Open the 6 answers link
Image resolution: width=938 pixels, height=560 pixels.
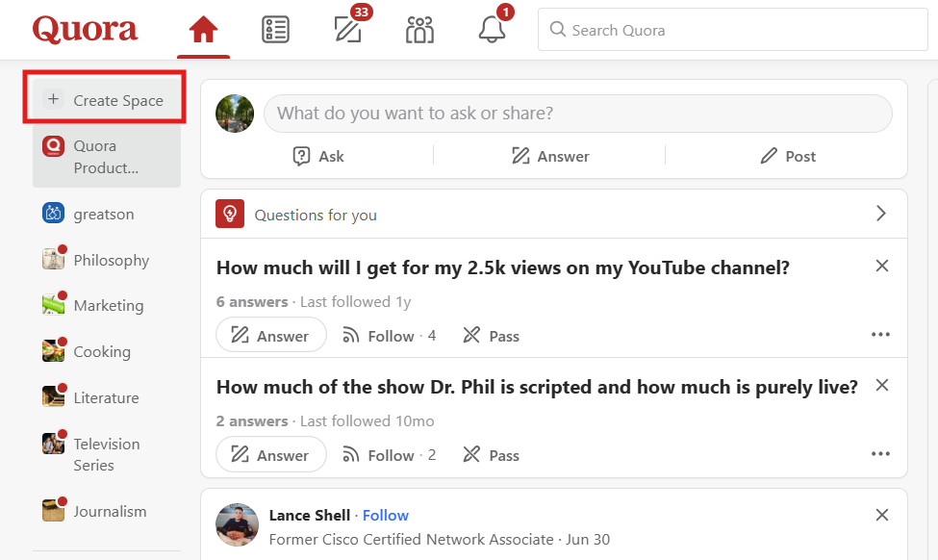(x=252, y=301)
